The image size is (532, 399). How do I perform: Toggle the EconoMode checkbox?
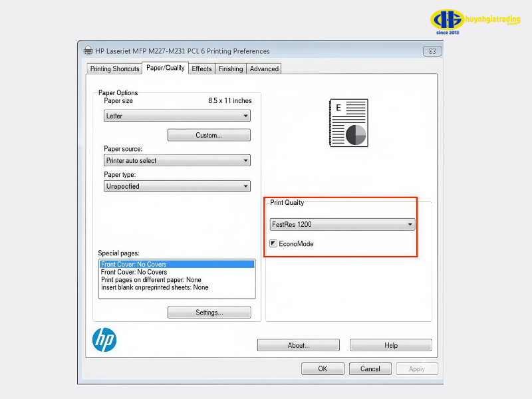point(273,244)
